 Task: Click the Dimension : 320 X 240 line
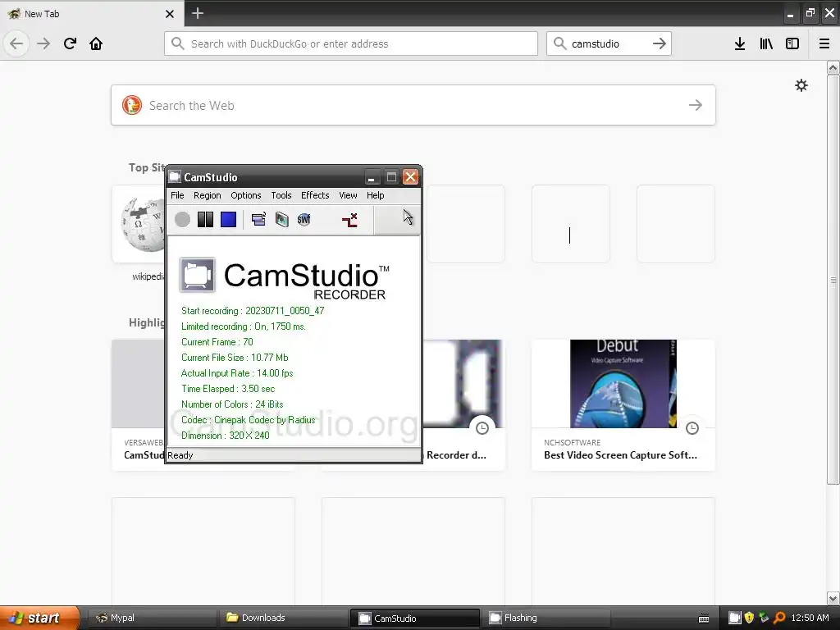[225, 436]
